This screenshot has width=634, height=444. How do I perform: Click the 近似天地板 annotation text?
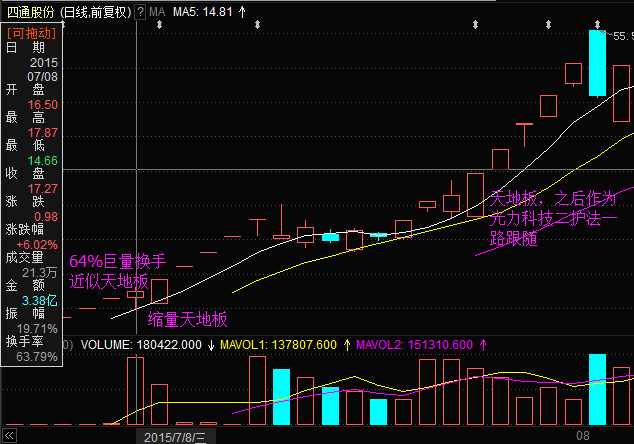[109, 281]
